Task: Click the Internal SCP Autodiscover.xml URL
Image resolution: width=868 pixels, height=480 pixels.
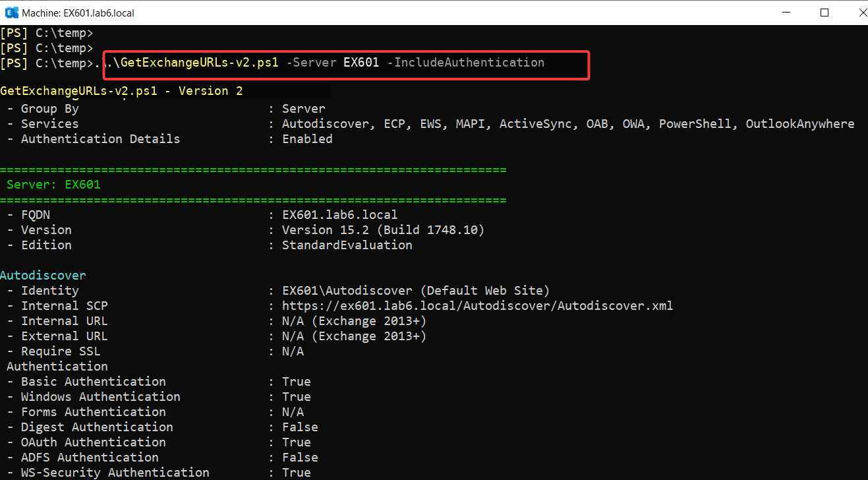Action: pos(478,306)
